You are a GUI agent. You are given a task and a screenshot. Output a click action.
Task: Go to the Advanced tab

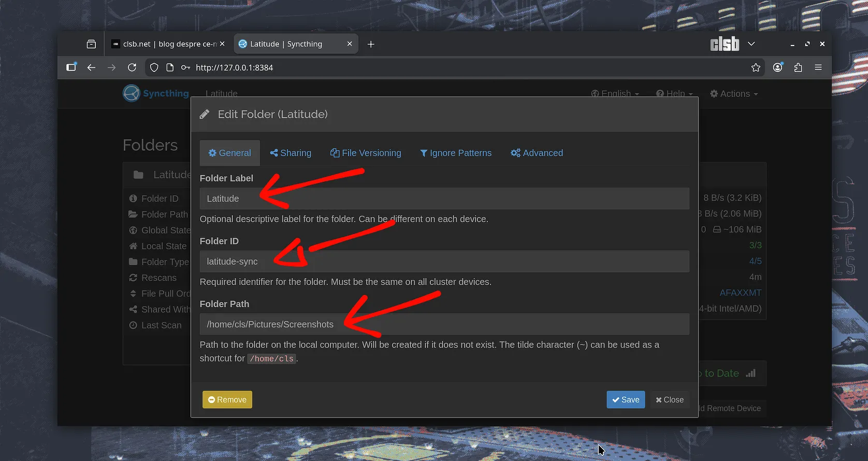tap(537, 153)
